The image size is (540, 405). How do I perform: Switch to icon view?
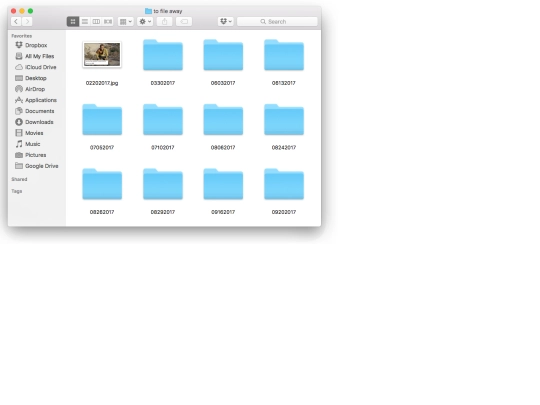coord(73,22)
